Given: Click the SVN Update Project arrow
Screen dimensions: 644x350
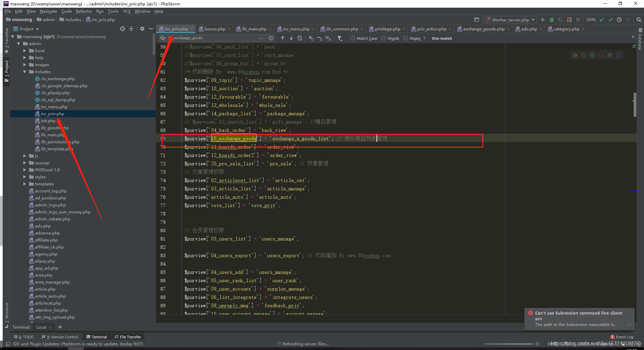Looking at the screenshot, I should point(602,20).
